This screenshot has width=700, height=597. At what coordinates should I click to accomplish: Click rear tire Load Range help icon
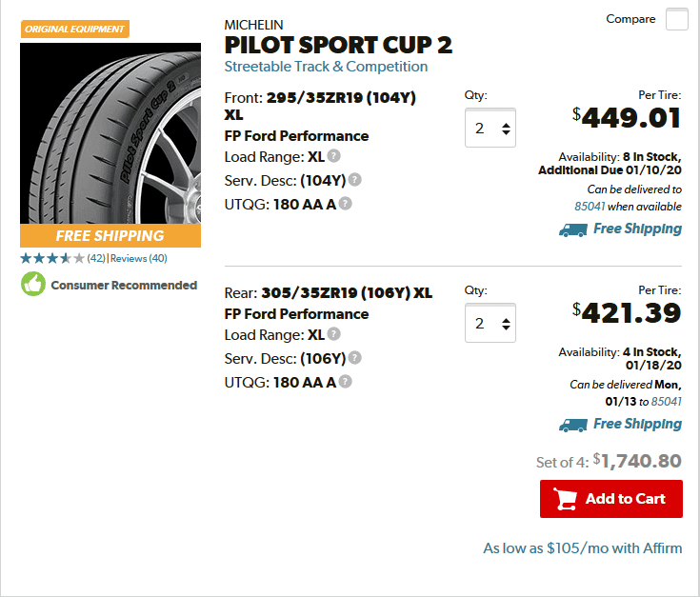334,334
